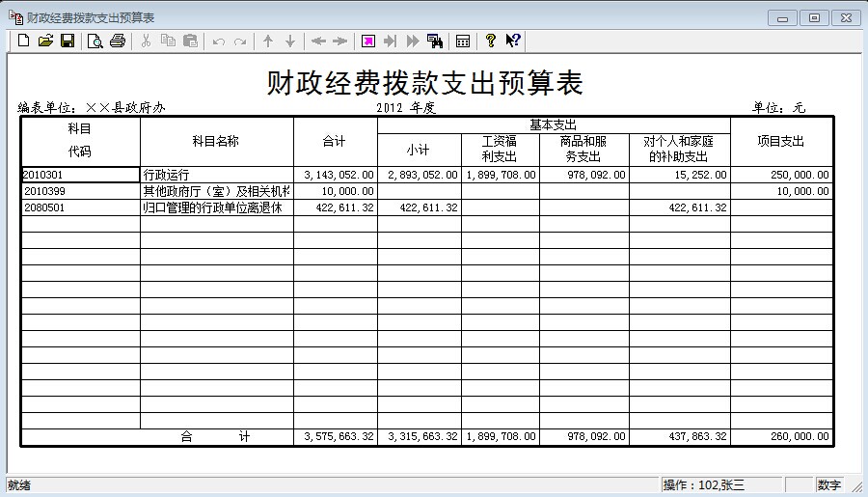868x497 pixels.
Task: Open print preview from the toolbar
Action: click(95, 41)
